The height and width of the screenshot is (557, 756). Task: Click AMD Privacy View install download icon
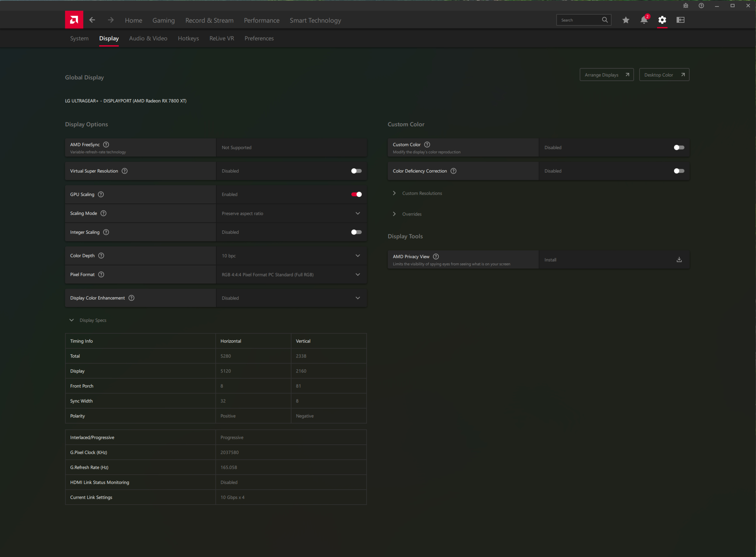679,260
